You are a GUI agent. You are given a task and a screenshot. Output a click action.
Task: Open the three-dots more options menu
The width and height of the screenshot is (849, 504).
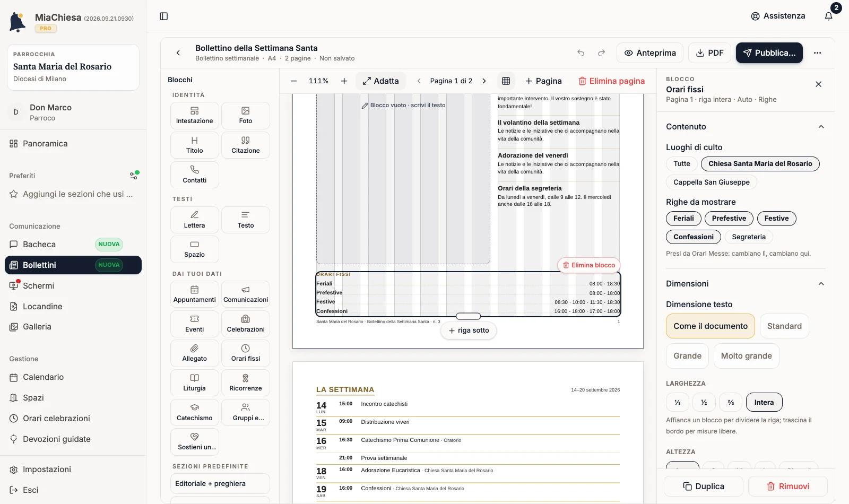click(x=817, y=53)
